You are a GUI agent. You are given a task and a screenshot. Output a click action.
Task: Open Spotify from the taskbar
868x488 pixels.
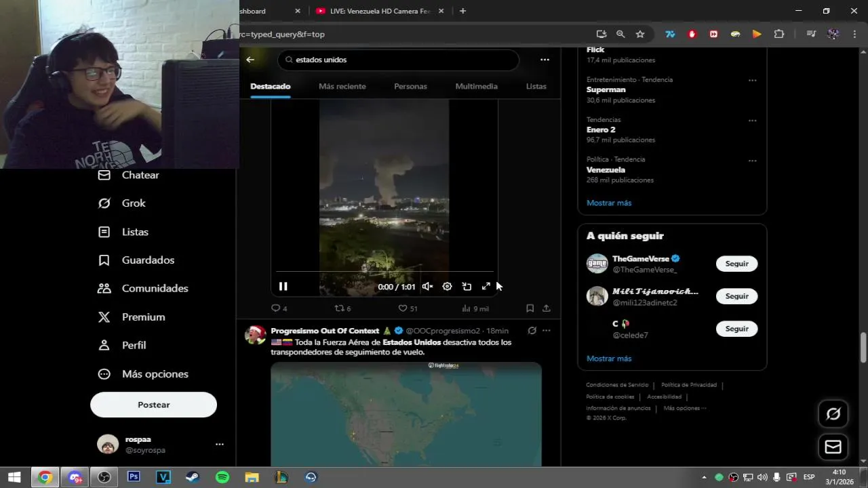coord(222,477)
